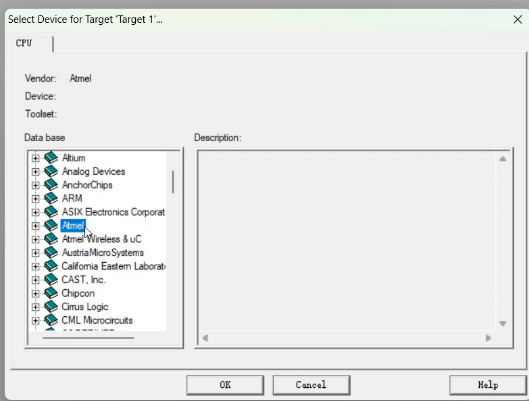The height and width of the screenshot is (401, 529).
Task: Expand the Atmel Wireless & uC node
Action: pos(35,239)
